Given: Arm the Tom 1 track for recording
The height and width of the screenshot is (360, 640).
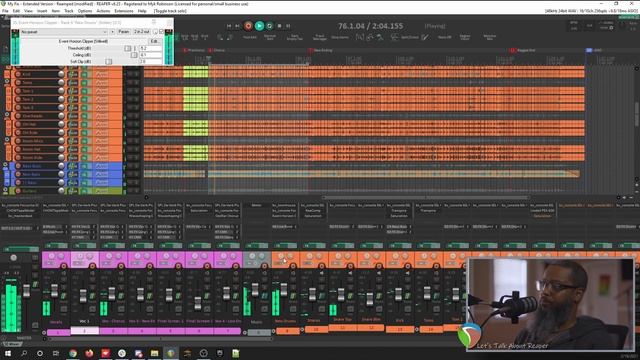Looking at the screenshot, I should pyautogui.click(x=18, y=91).
